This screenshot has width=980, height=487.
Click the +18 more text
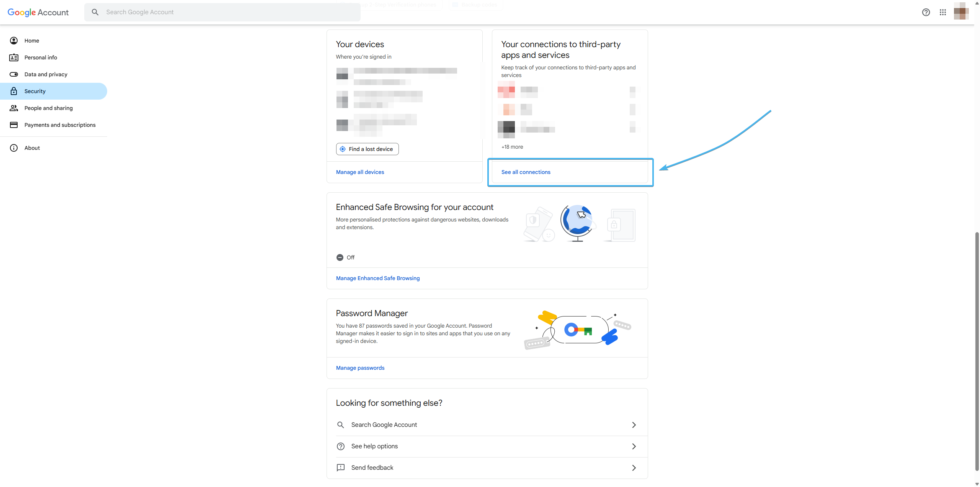pyautogui.click(x=512, y=147)
